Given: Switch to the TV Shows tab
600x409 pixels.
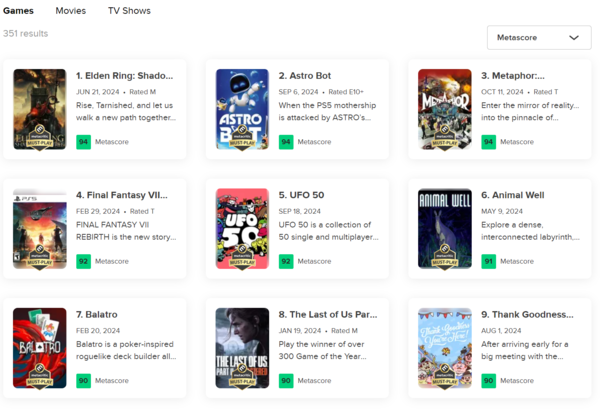Looking at the screenshot, I should click(129, 11).
